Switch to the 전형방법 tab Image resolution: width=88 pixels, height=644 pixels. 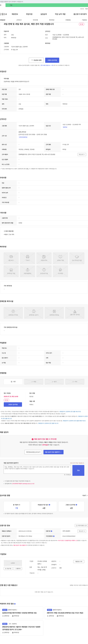(68, 20)
